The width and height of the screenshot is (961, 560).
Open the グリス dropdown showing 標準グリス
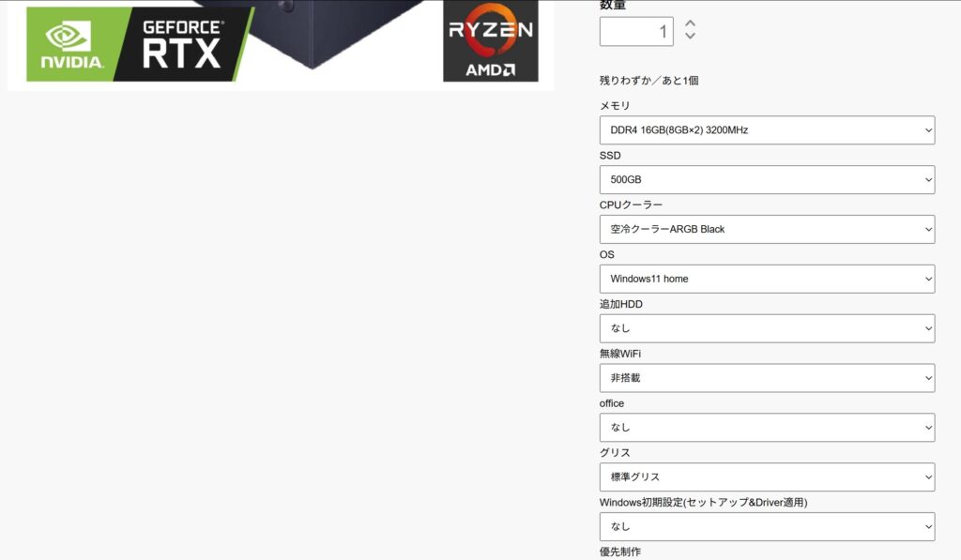[x=767, y=477]
